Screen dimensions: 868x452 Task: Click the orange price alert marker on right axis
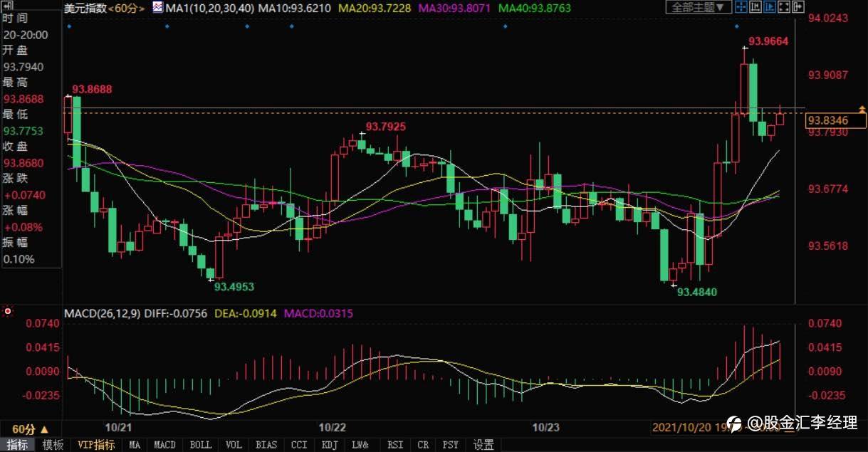point(863,109)
